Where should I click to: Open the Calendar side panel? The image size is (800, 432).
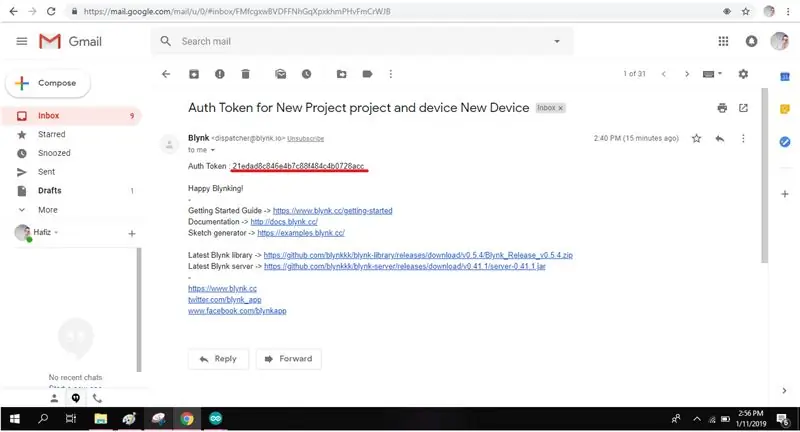point(785,77)
